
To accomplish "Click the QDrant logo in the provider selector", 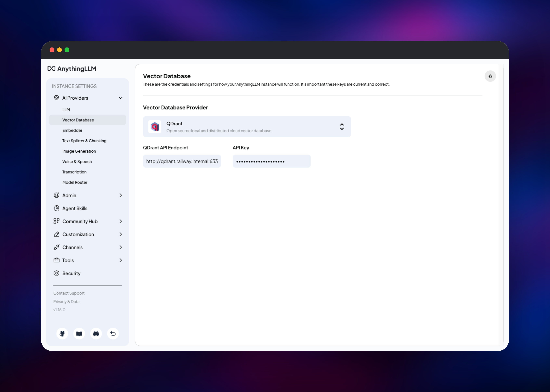I will [x=155, y=127].
